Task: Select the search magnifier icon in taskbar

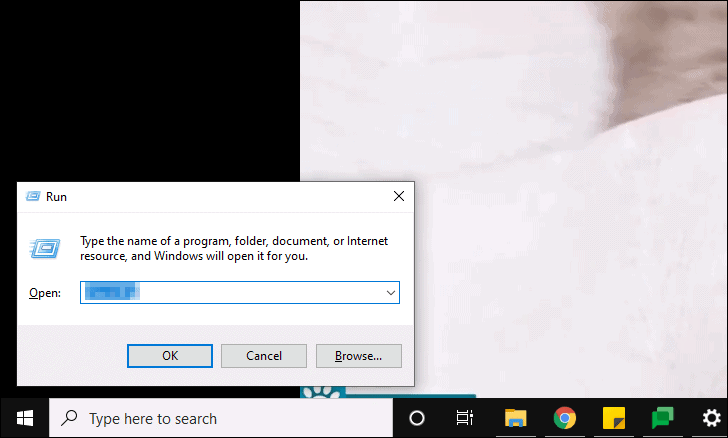Action: tap(69, 418)
